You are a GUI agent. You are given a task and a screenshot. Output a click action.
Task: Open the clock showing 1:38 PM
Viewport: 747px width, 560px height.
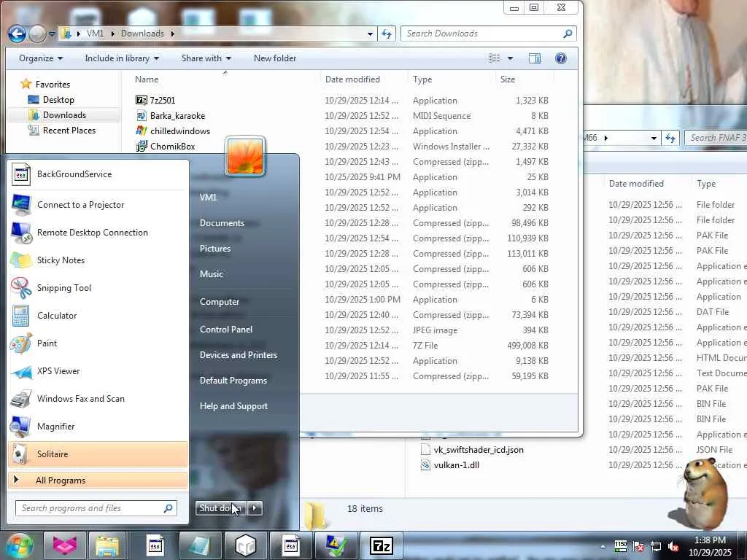coord(710,545)
